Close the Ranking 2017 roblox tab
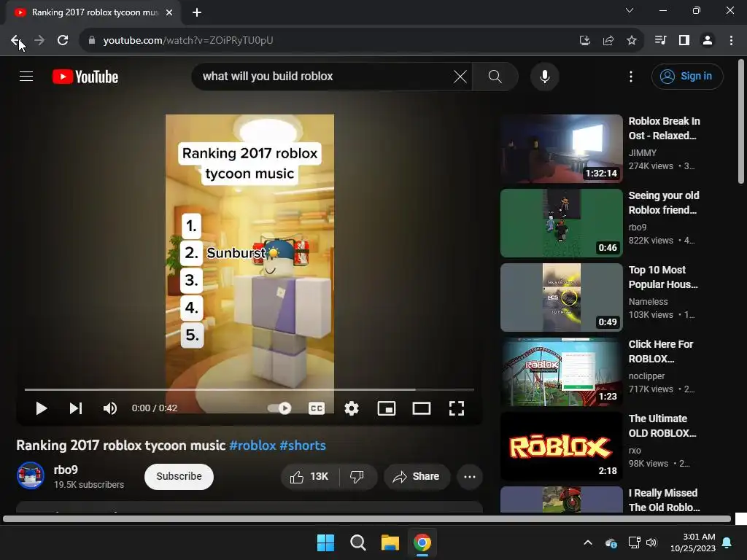747x560 pixels. pos(169,12)
